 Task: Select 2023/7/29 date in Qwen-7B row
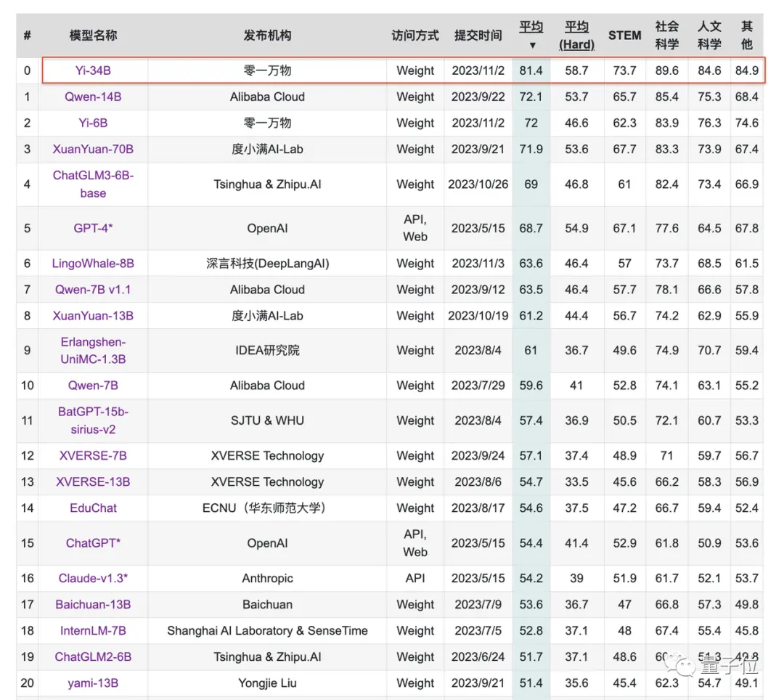tap(478, 386)
